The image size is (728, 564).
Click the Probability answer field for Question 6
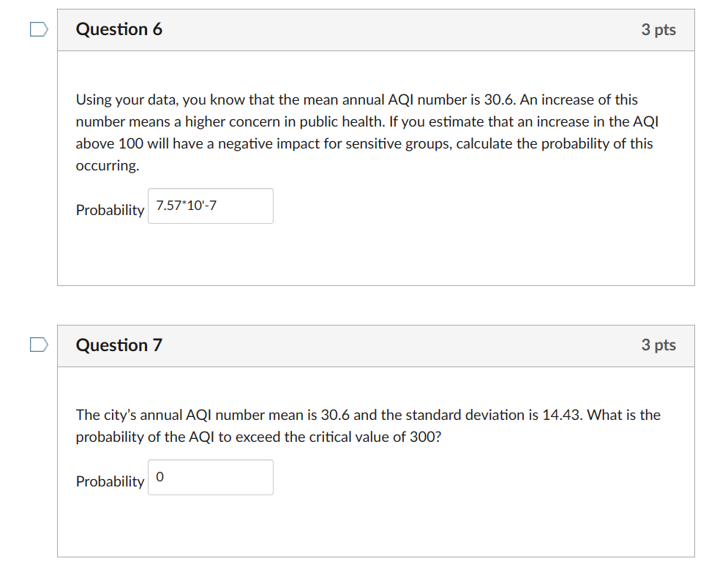tap(211, 206)
